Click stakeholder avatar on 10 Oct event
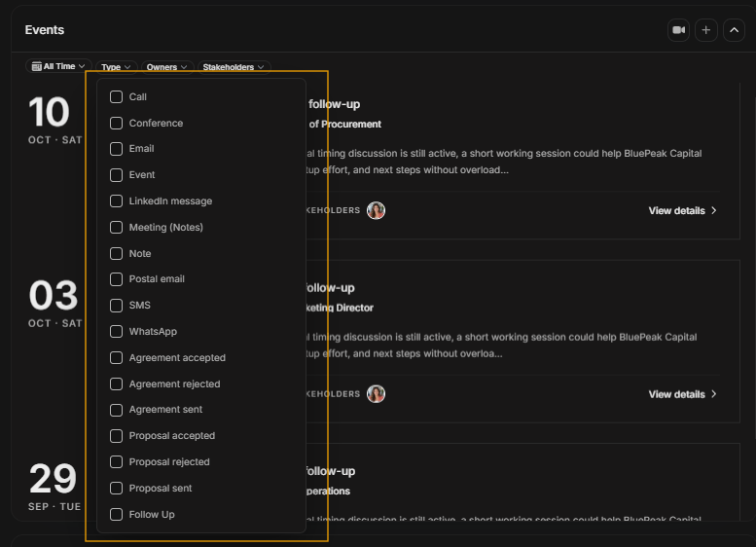This screenshot has width=756, height=547. point(376,210)
